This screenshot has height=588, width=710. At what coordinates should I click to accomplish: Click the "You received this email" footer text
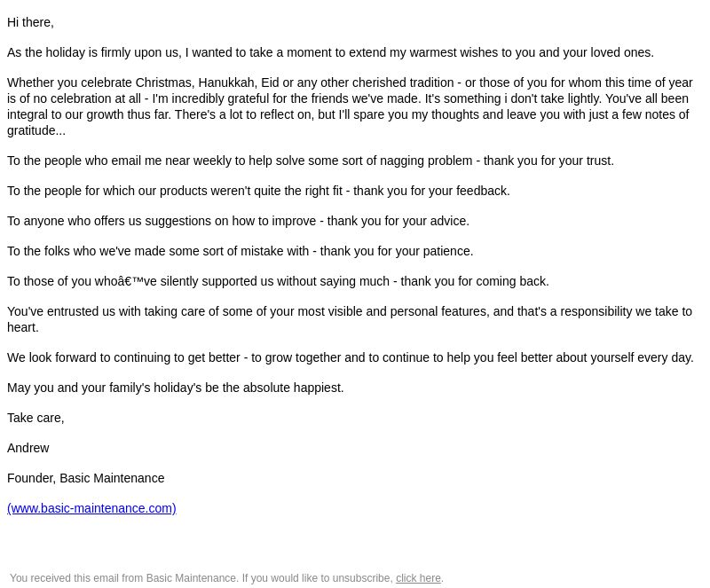coord(201,578)
